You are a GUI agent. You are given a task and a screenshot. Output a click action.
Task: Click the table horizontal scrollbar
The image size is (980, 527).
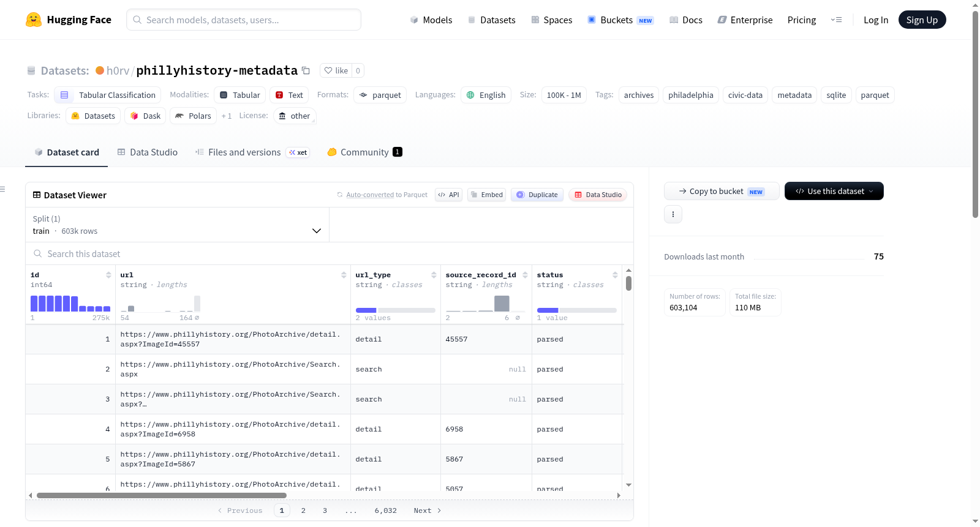click(162, 495)
